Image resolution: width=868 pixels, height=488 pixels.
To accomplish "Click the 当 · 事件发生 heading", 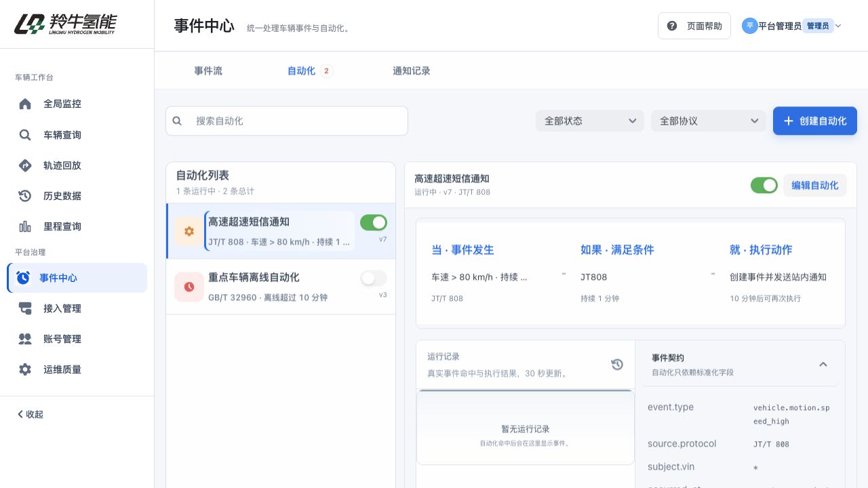I will tap(462, 249).
